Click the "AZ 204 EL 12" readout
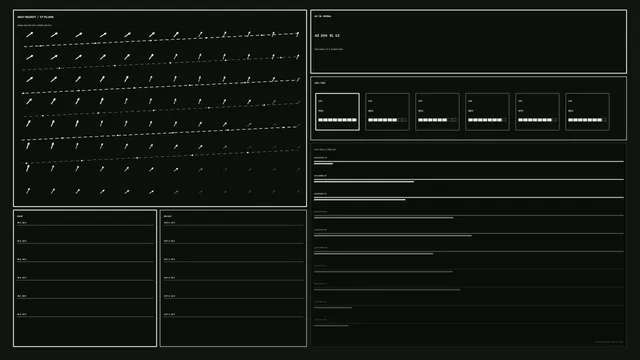This screenshot has height=360, width=640. [x=327, y=36]
